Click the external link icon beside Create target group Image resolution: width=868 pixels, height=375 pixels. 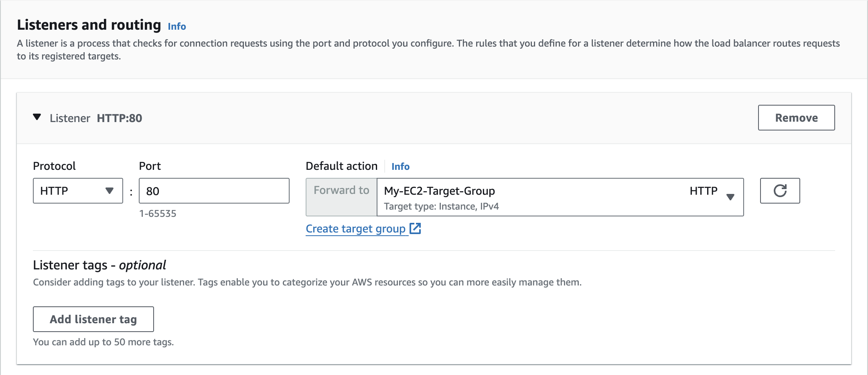[x=415, y=228]
